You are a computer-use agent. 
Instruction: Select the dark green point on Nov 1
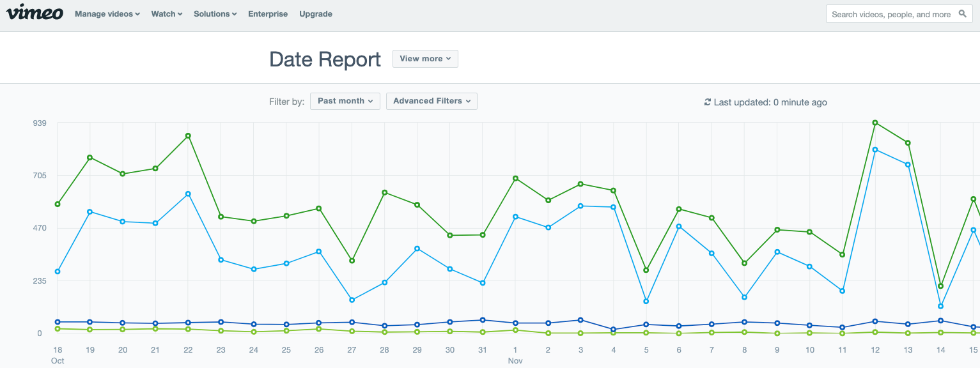click(515, 178)
